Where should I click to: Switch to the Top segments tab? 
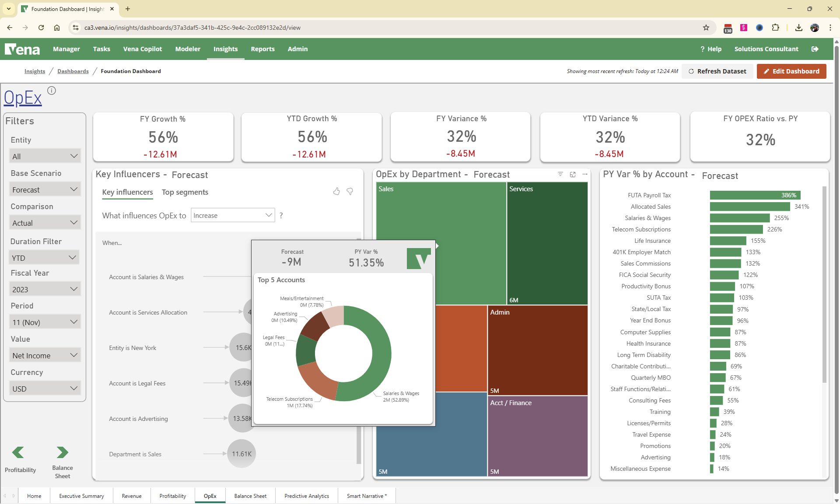coord(185,192)
